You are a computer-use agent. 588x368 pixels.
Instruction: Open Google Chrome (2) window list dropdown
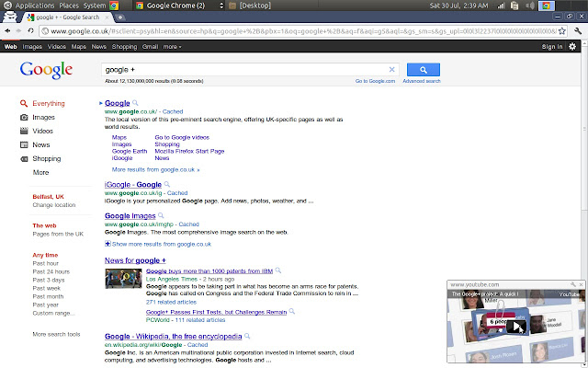221,6
